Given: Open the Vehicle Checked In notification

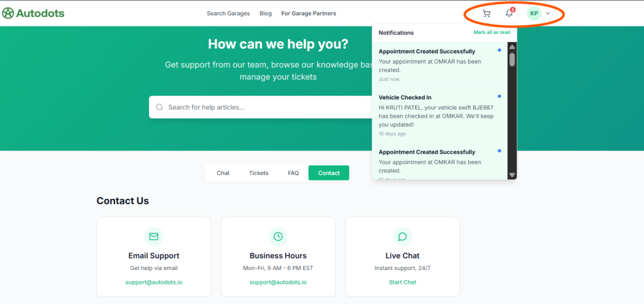Looking at the screenshot, I should click(x=440, y=115).
